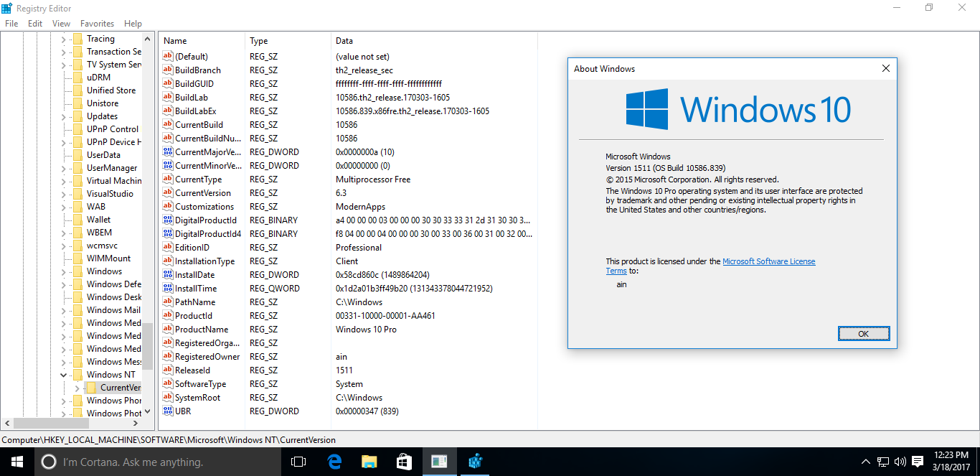This screenshot has width=980, height=476.
Task: Open Action Center notifications icon
Action: point(917,462)
